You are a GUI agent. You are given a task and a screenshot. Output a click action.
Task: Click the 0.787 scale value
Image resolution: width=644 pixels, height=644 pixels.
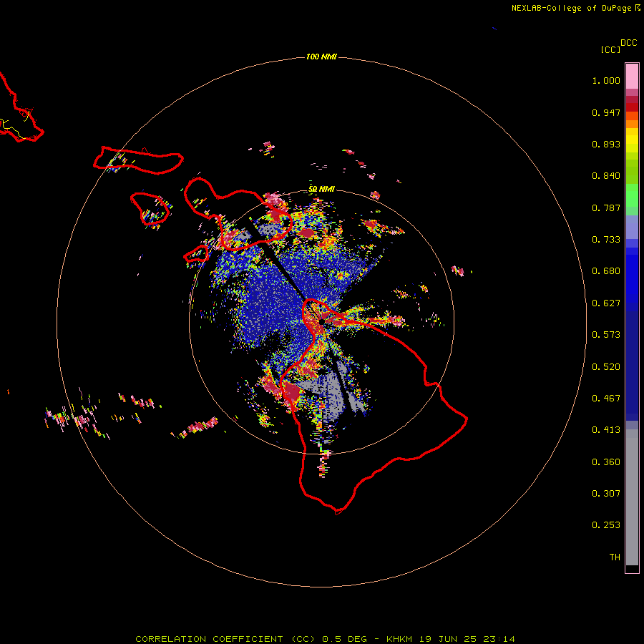click(606, 208)
